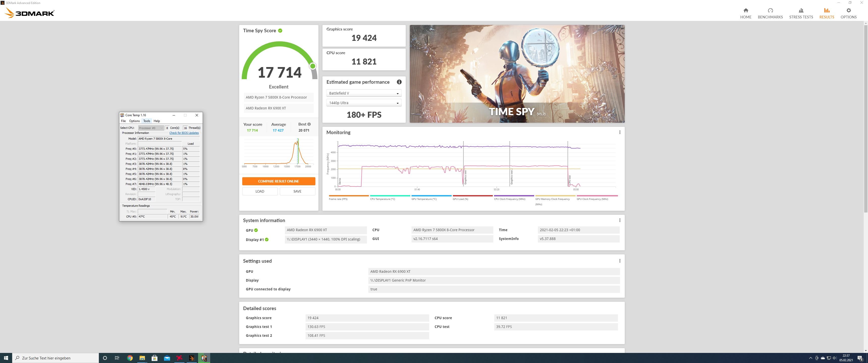868x363 pixels.
Task: Click COMPARE RESULT ONLINE button
Action: coord(278,181)
